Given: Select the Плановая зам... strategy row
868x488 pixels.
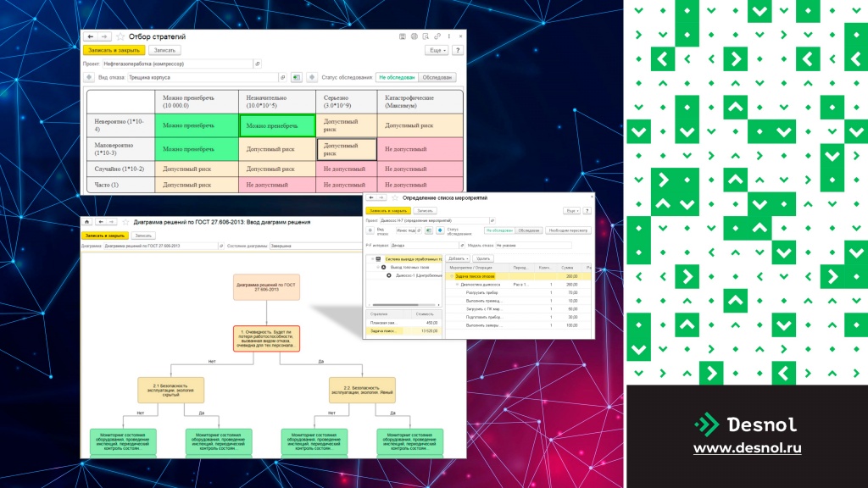Looking at the screenshot, I should click(403, 323).
